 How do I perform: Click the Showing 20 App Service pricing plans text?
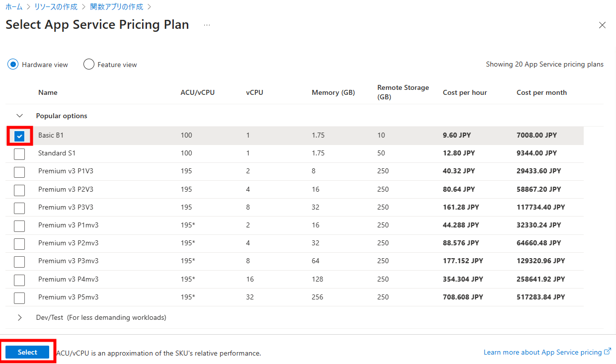click(545, 64)
